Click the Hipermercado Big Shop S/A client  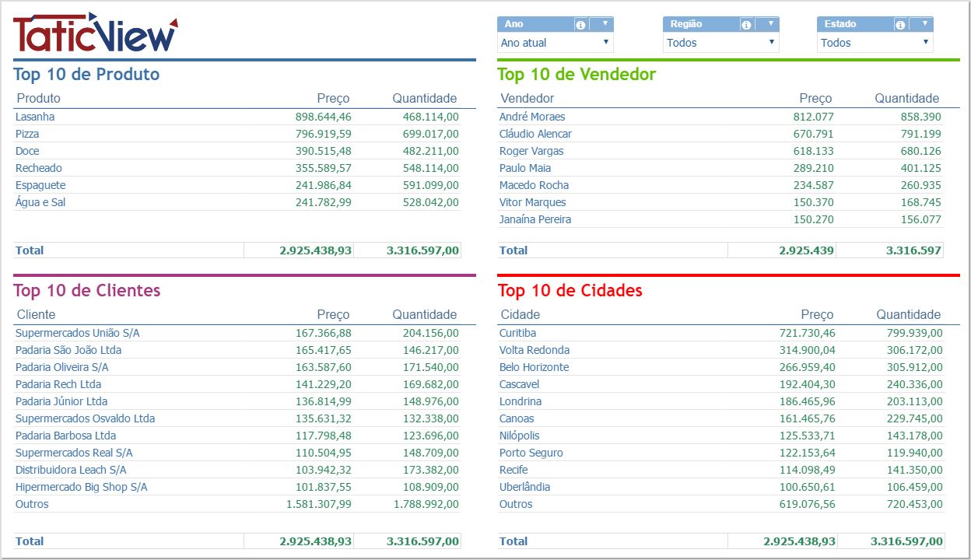[81, 487]
